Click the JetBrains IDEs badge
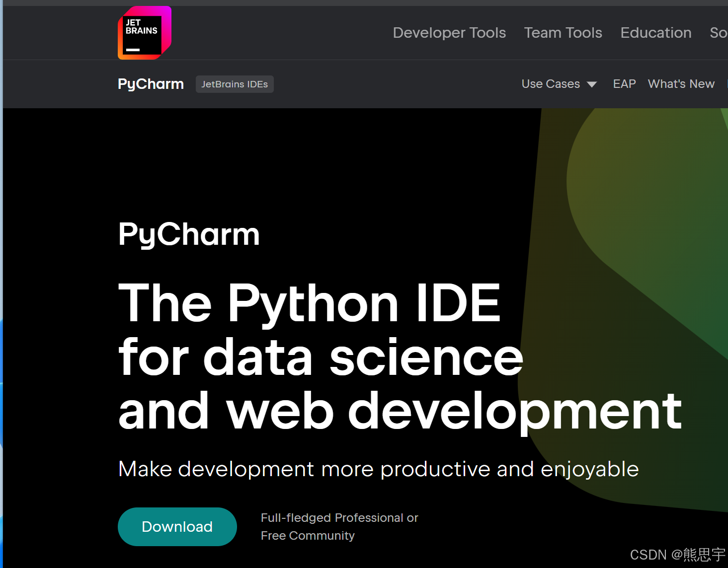This screenshot has height=568, width=728. 235,84
